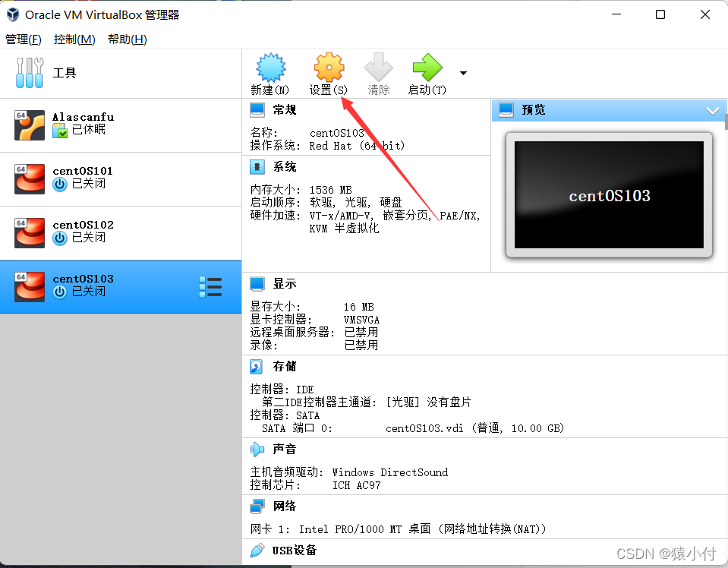The image size is (728, 568).
Task: Open the 网络 section heading link
Action: [285, 506]
